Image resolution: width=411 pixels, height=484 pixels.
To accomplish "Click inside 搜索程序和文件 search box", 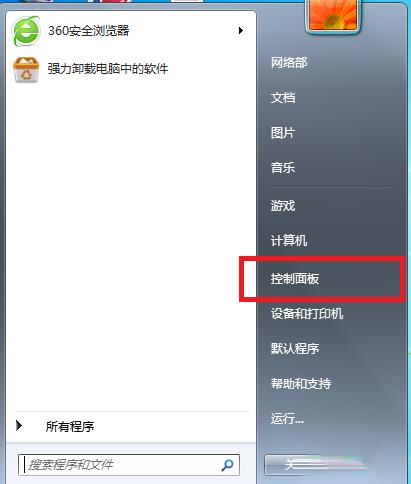I will pos(129,465).
